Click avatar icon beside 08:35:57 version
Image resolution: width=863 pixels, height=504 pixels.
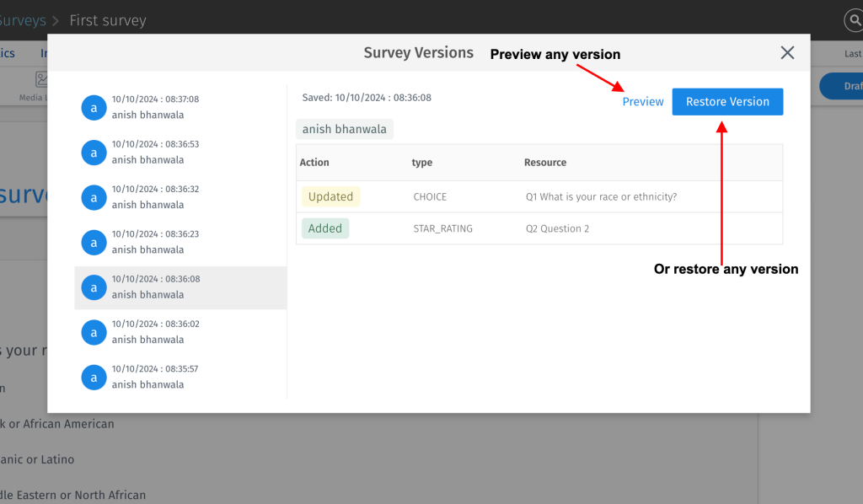[x=94, y=378]
